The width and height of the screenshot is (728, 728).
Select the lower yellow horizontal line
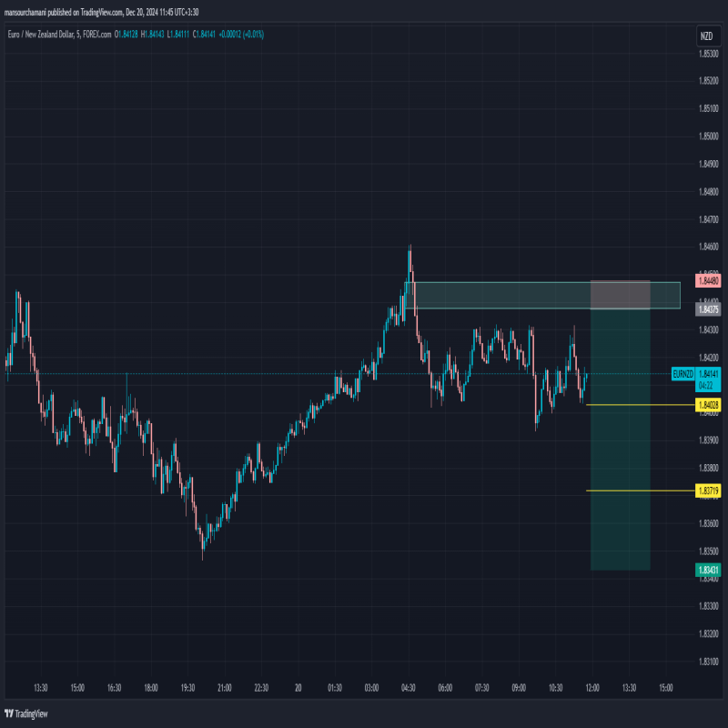point(637,490)
